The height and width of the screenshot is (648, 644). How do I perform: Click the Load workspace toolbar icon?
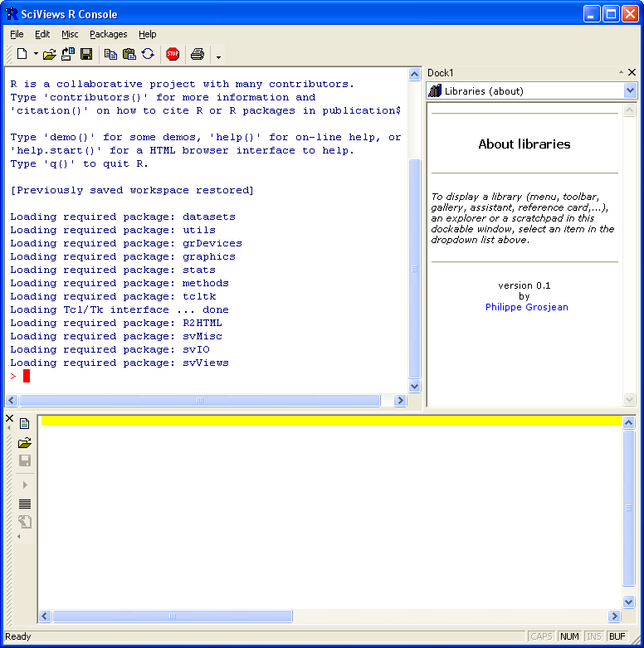pos(68,54)
